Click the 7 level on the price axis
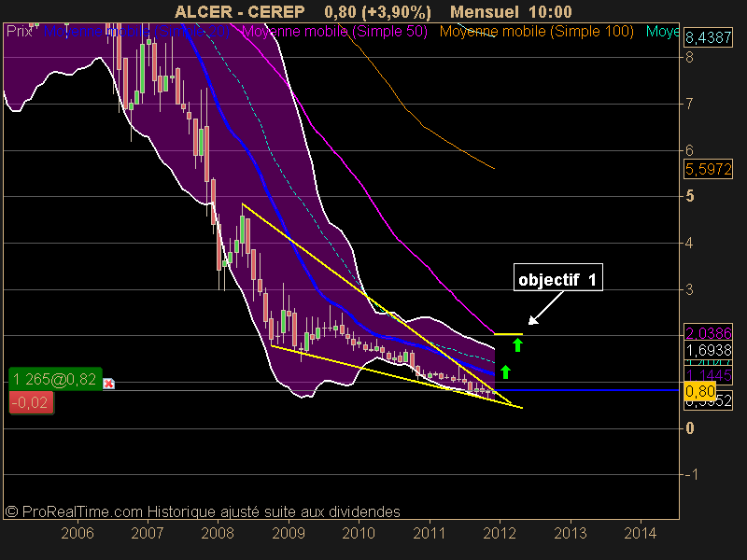 (x=689, y=104)
